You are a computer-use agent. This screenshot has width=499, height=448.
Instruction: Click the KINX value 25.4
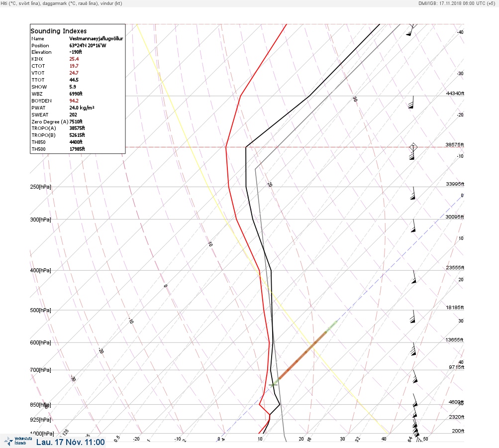coord(74,59)
